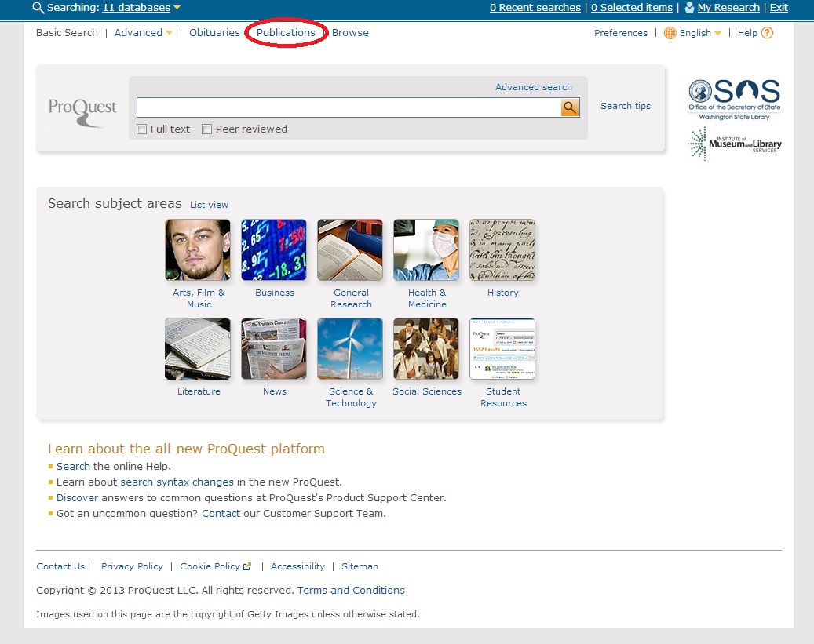Open the Business text link
Screen dimensions: 814x644
point(275,293)
